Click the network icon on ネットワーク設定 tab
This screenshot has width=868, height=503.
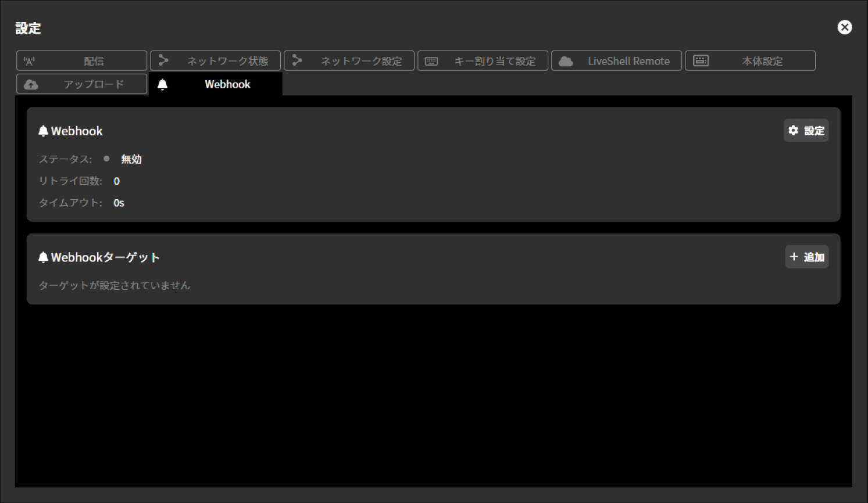pyautogui.click(x=298, y=60)
